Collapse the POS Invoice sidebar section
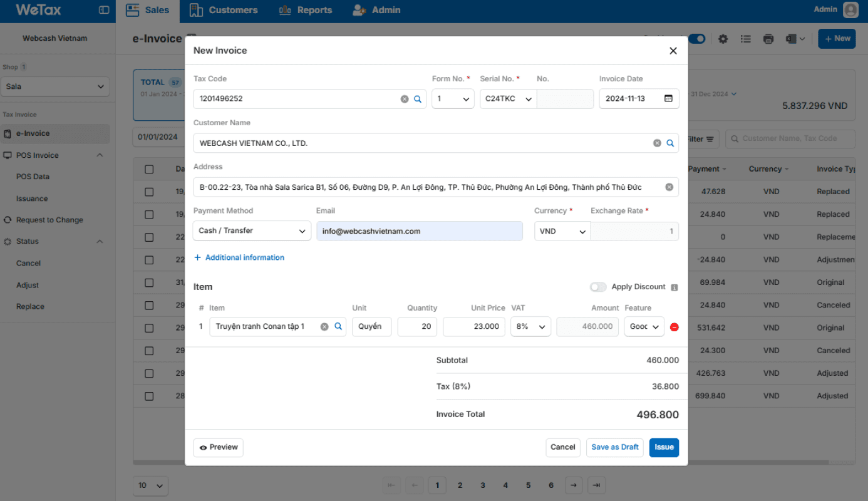This screenshot has height=501, width=868. (x=100, y=155)
